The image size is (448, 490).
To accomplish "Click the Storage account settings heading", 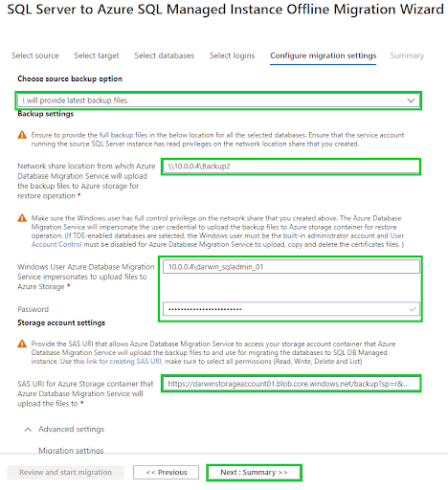I will (61, 323).
